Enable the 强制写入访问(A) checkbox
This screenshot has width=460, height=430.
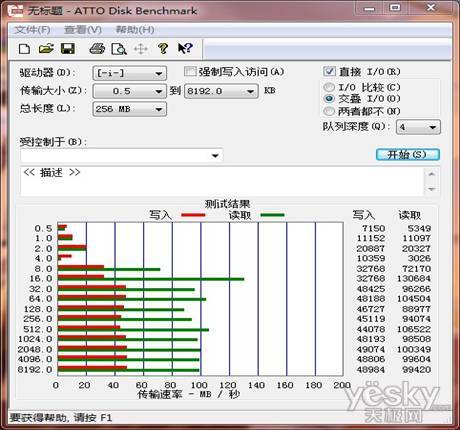(x=190, y=71)
